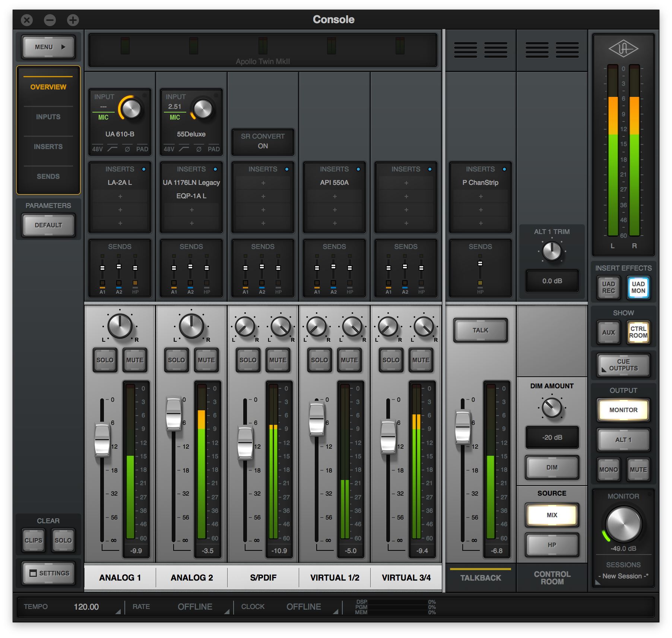Click the Universal Audio logo above the meters
672x638 pixels.
pyautogui.click(x=623, y=49)
